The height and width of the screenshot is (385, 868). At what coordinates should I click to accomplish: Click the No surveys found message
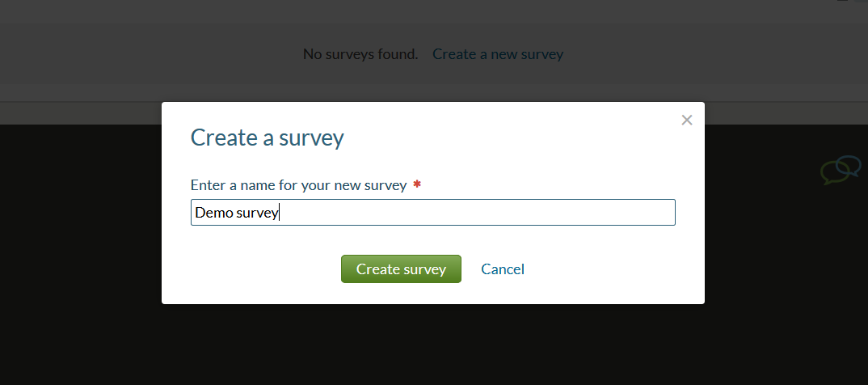[x=360, y=54]
